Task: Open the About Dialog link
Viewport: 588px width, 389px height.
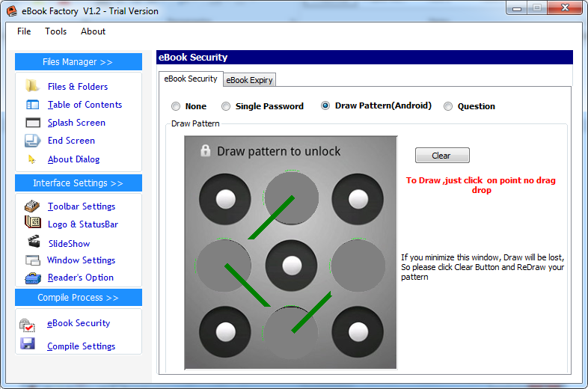Action: click(73, 159)
